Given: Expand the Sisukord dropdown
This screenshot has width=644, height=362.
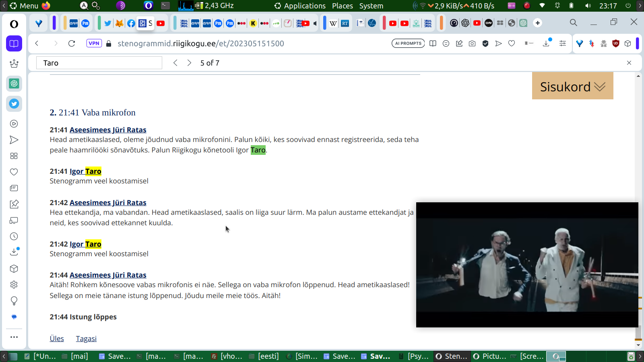Looking at the screenshot, I should pos(572,86).
